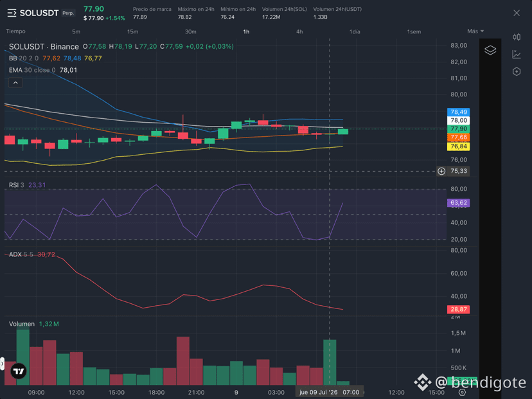
Task: Open the indicators line-chart icon
Action: [517, 54]
